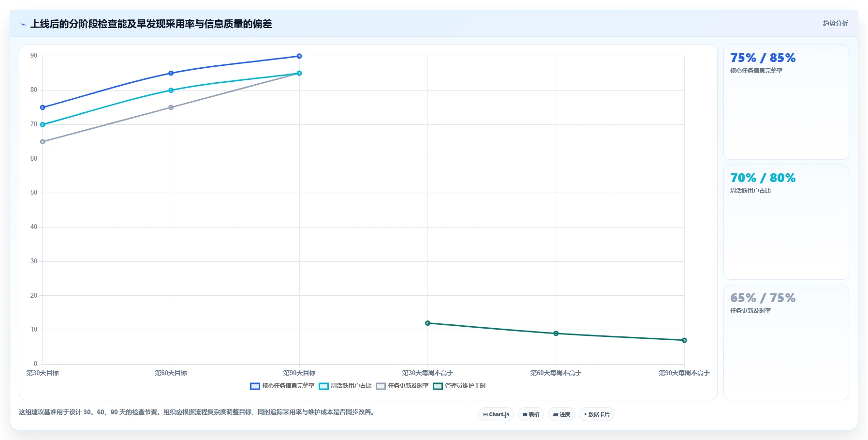Viewport: 868px width, 440px height.
Task: Click the blue data point at 第60天目标 (85)
Action: point(171,73)
